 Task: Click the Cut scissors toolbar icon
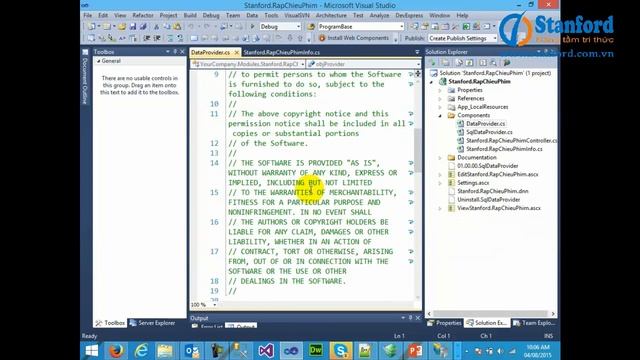coord(156,27)
